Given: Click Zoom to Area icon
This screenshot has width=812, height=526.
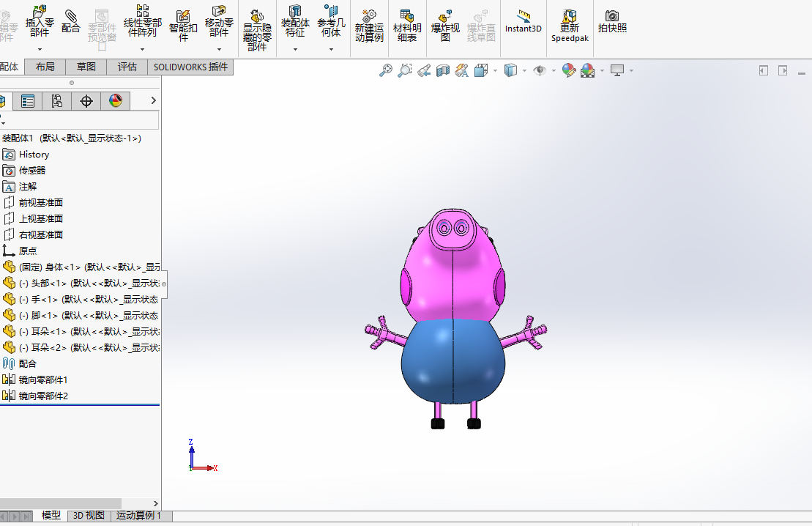Looking at the screenshot, I should click(404, 70).
